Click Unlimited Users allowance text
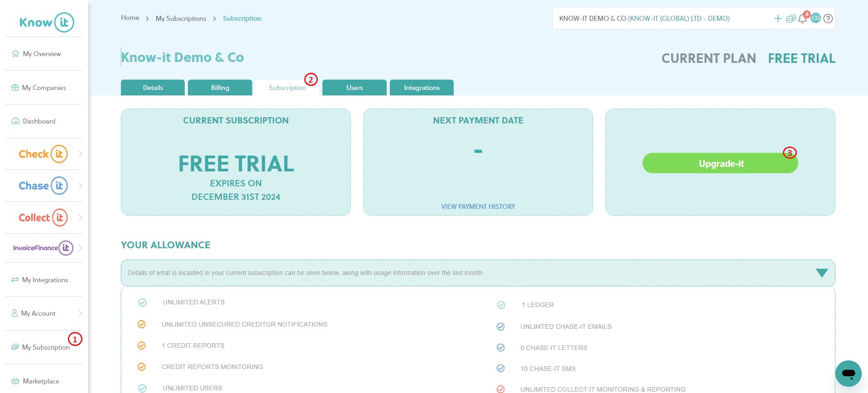This screenshot has height=393, width=868. coord(192,388)
